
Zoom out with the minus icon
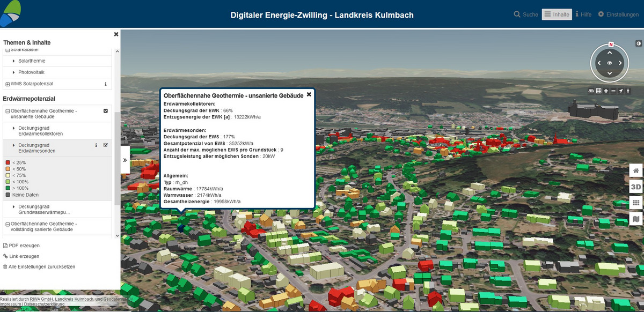click(x=613, y=91)
